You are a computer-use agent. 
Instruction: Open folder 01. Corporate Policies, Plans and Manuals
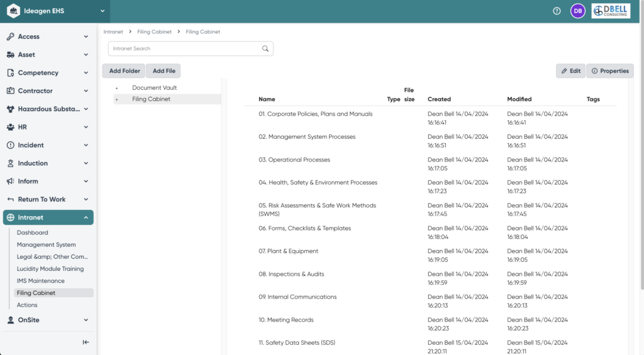pos(316,114)
